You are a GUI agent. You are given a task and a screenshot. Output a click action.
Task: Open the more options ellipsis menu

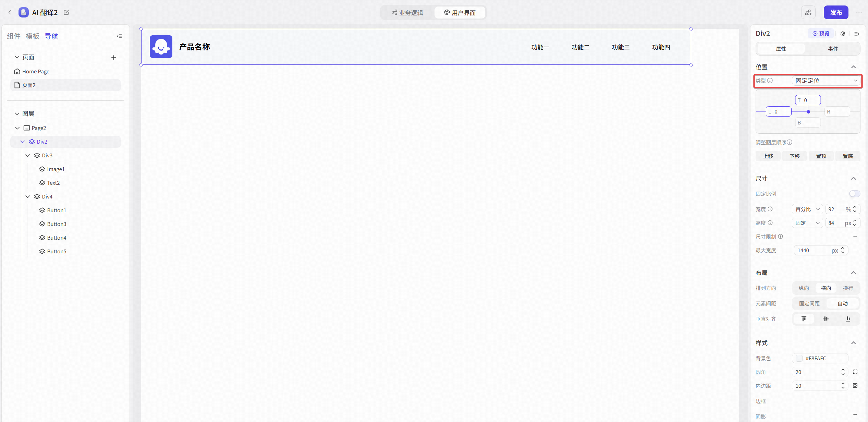859,12
